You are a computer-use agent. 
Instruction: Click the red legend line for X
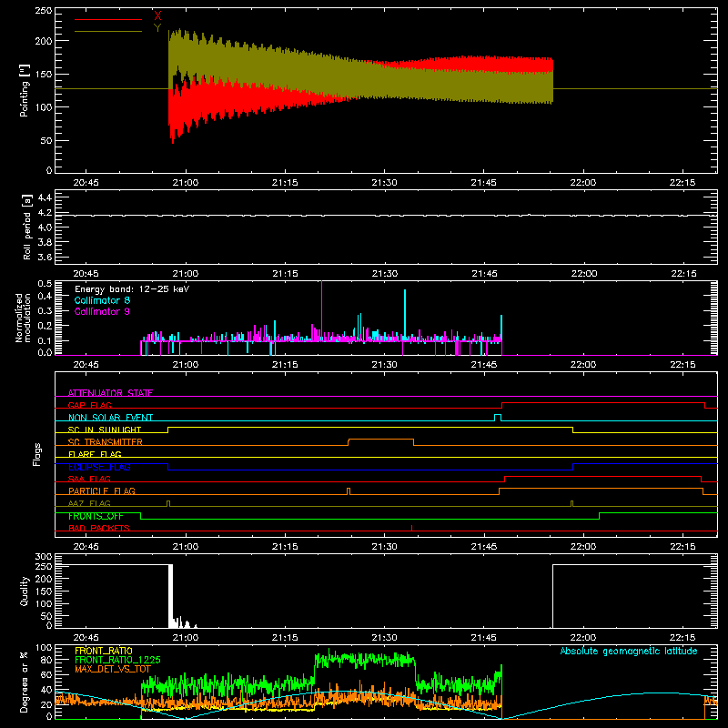[x=108, y=19]
